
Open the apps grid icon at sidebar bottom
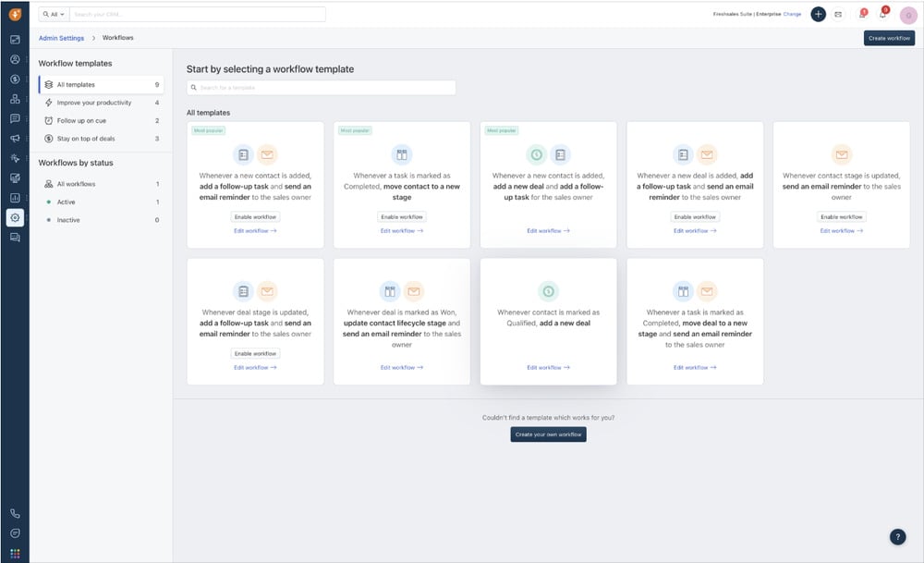15,553
